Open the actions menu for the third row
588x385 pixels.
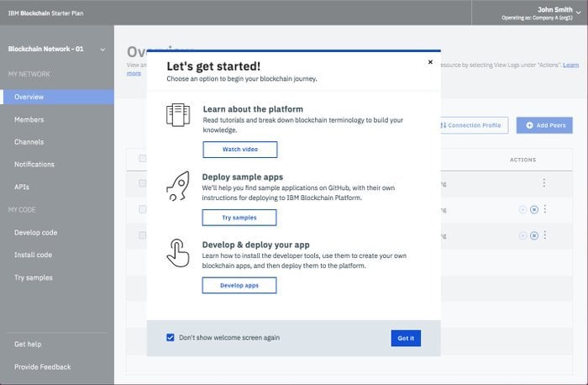(545, 235)
